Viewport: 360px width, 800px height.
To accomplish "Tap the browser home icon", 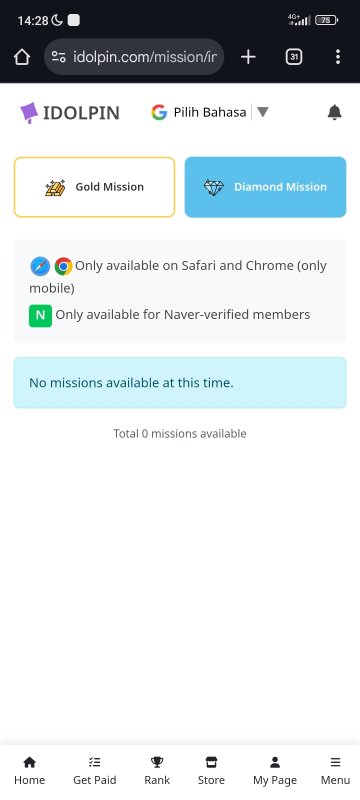I will point(22,57).
